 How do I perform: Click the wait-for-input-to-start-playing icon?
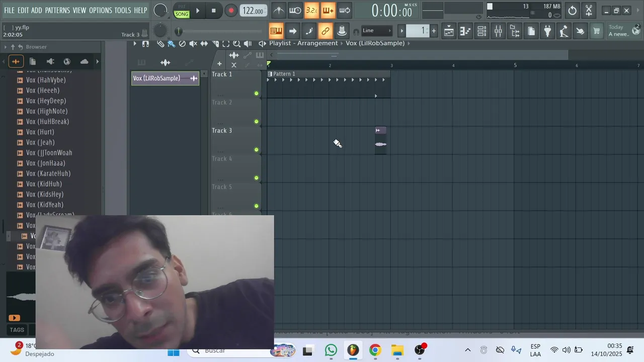click(295, 11)
